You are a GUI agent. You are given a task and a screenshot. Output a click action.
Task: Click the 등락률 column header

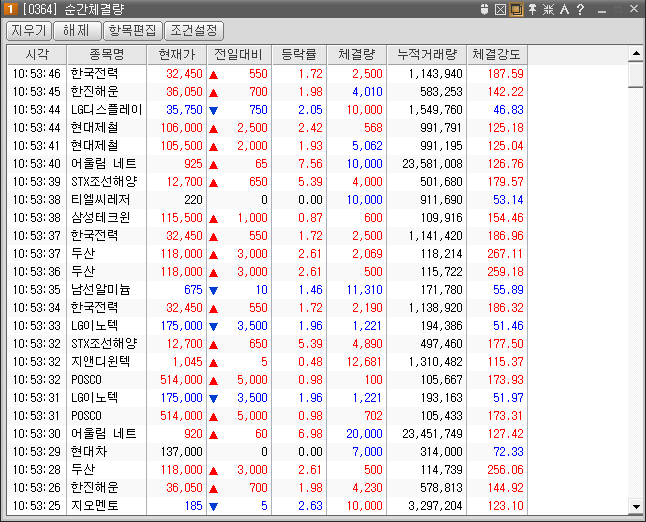click(x=299, y=55)
